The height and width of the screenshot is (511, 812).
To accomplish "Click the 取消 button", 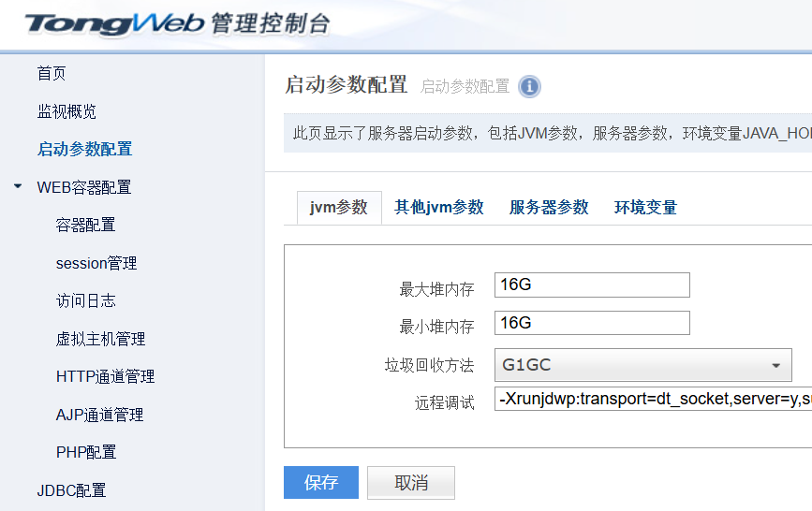I will (x=411, y=483).
